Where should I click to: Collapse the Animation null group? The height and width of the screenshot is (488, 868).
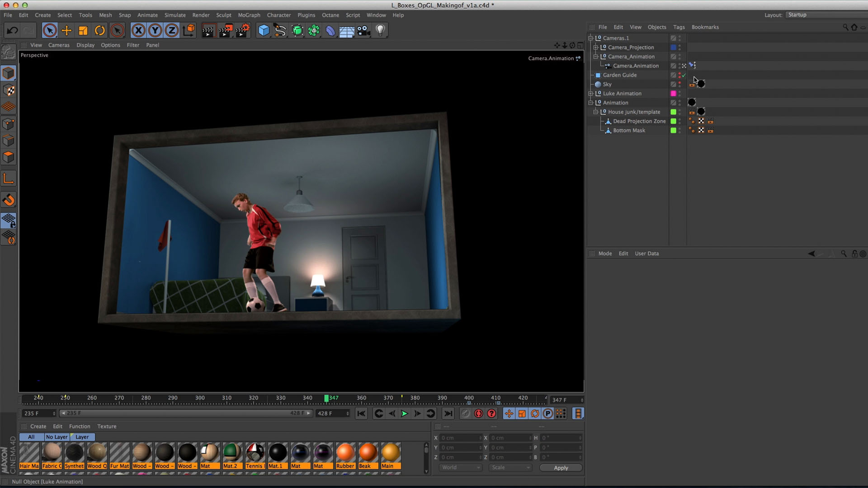(590, 103)
